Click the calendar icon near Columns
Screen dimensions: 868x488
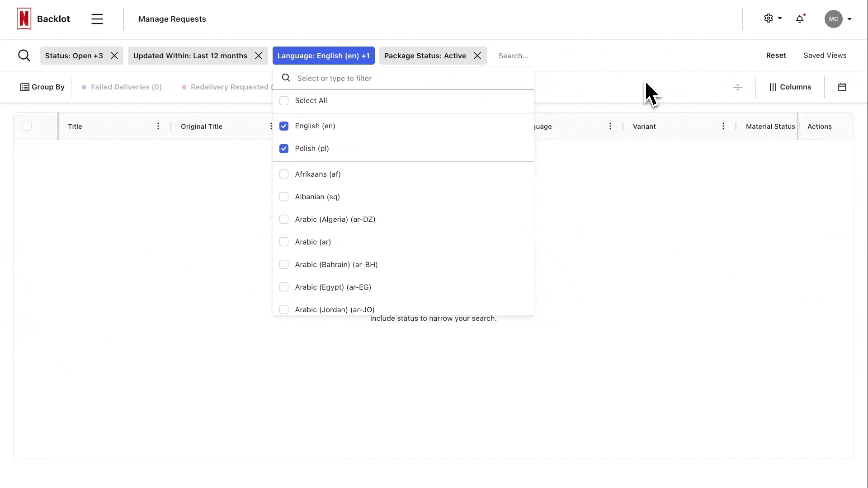[x=842, y=87]
